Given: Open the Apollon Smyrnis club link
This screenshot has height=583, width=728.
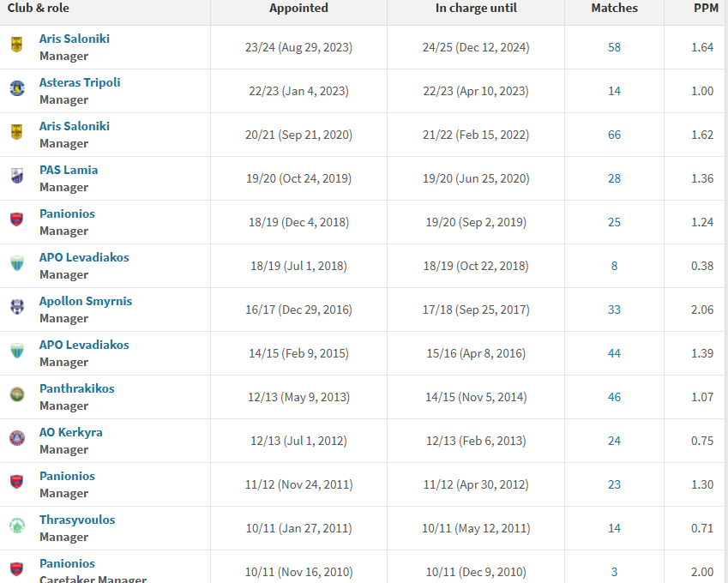Looking at the screenshot, I should click(86, 301).
